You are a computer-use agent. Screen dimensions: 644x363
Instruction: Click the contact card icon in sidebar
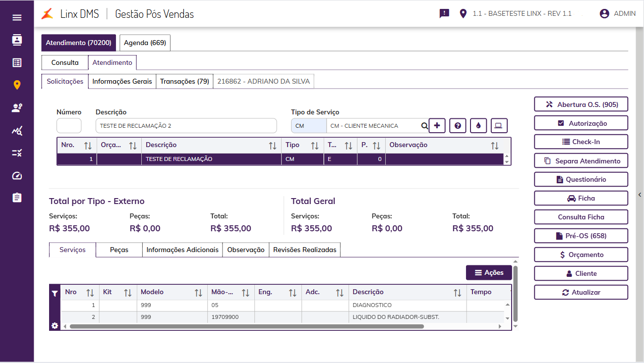tap(17, 40)
